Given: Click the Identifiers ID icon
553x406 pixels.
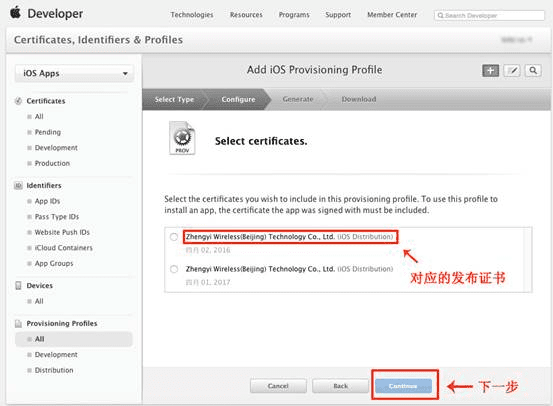Looking at the screenshot, I should click(x=18, y=186).
